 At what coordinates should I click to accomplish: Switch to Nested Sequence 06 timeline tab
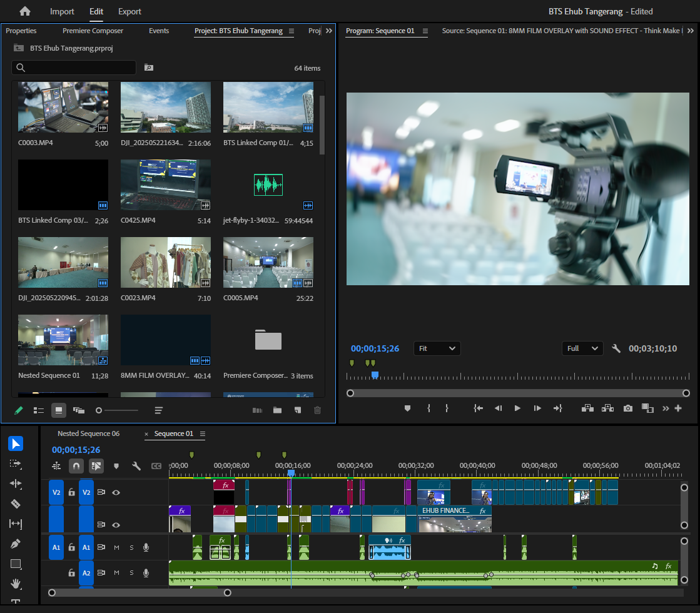[88, 433]
